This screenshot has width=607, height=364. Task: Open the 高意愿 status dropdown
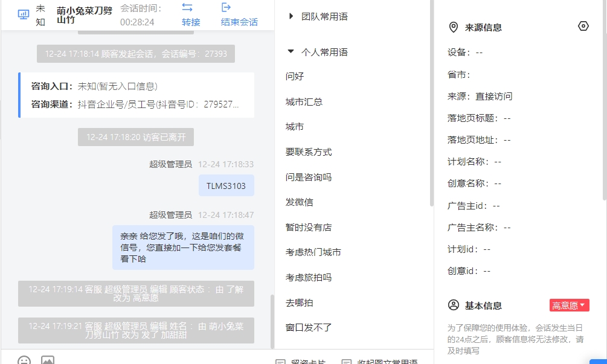569,305
